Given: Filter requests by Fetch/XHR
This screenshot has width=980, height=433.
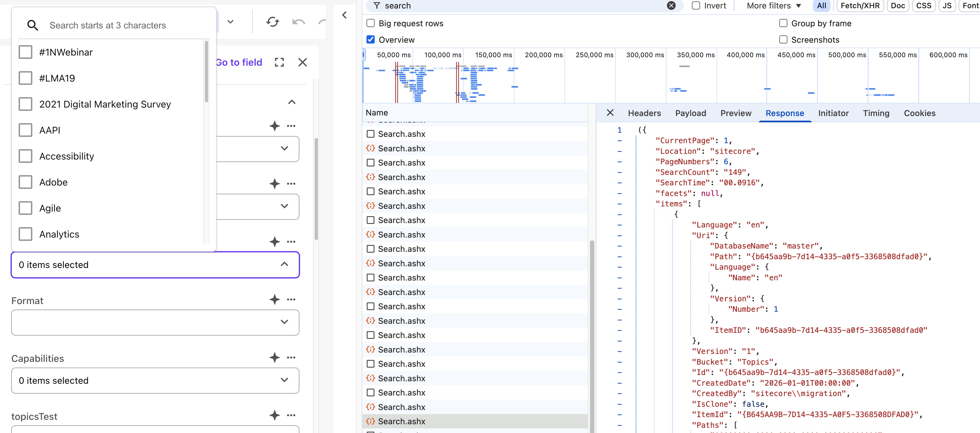Looking at the screenshot, I should [x=860, y=6].
